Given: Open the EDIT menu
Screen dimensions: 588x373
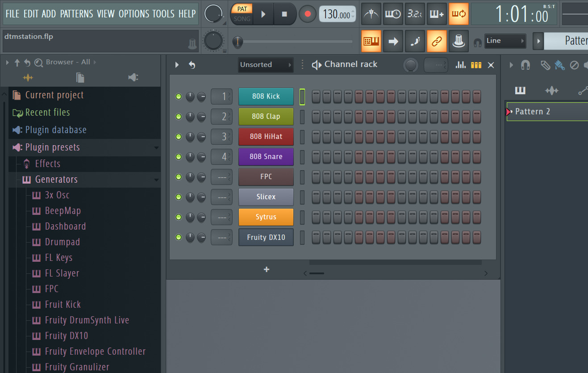Looking at the screenshot, I should (31, 14).
